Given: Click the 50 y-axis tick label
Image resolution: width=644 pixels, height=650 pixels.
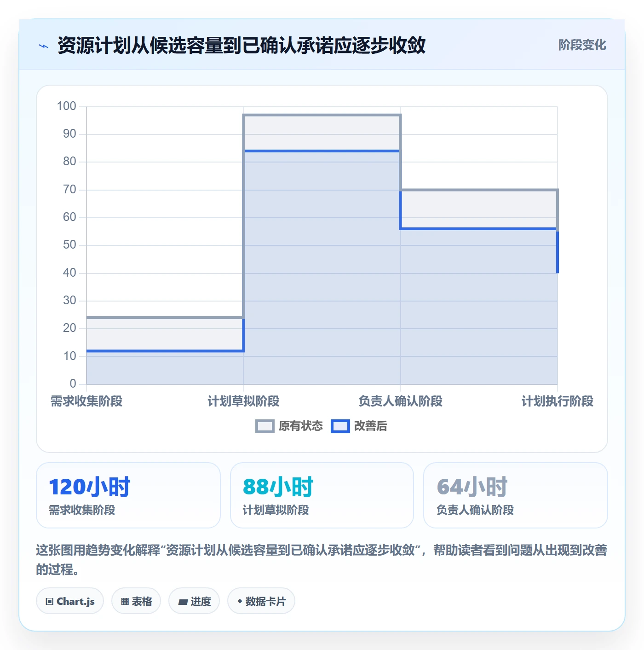Looking at the screenshot, I should coord(69,245).
